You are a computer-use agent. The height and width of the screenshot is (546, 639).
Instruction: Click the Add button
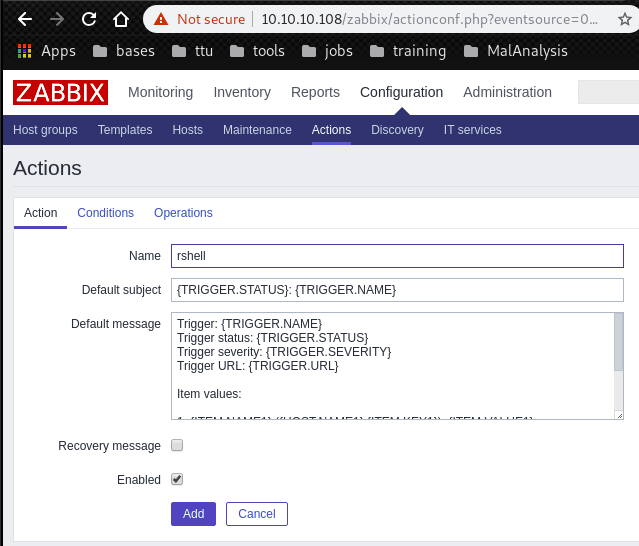tap(193, 514)
